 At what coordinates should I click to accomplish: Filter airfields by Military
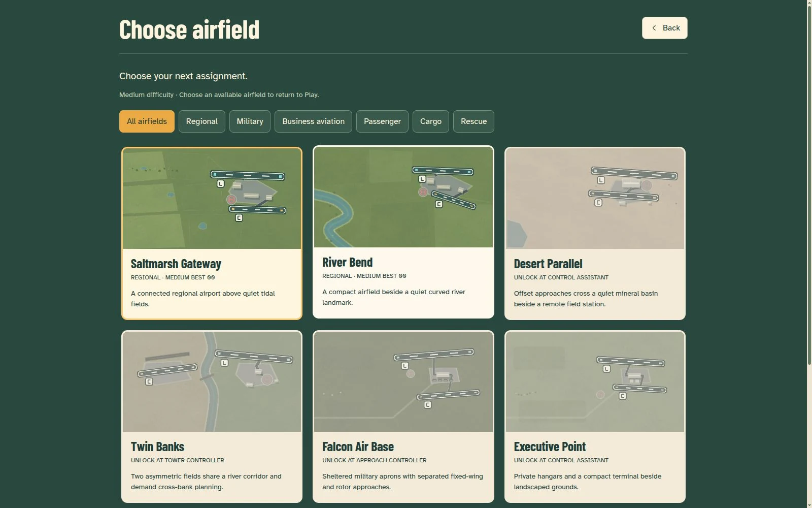click(x=250, y=121)
